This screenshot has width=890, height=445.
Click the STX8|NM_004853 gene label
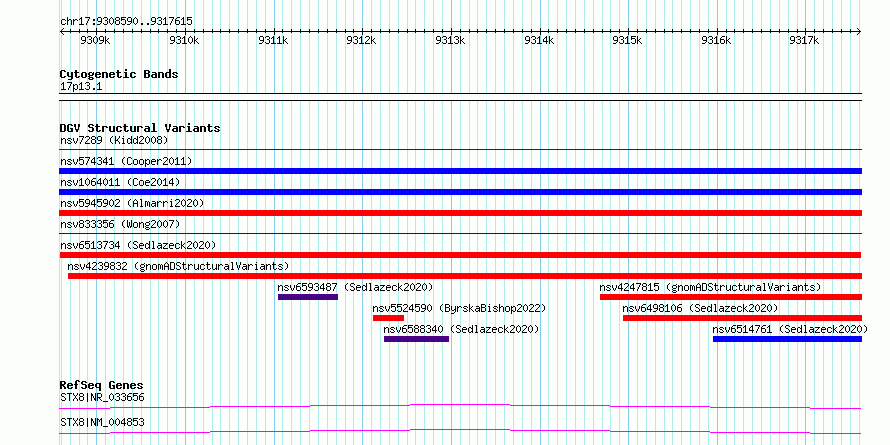pos(102,422)
